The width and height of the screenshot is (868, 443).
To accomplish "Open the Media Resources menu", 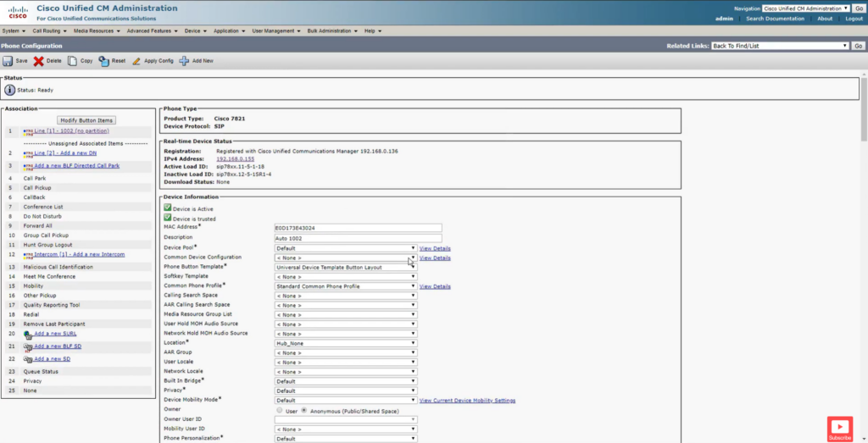I will point(97,31).
